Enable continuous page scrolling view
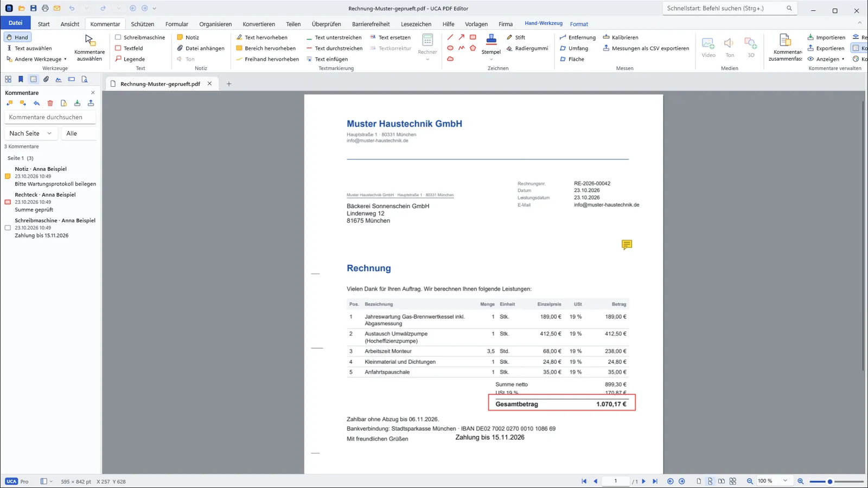 coord(710,481)
